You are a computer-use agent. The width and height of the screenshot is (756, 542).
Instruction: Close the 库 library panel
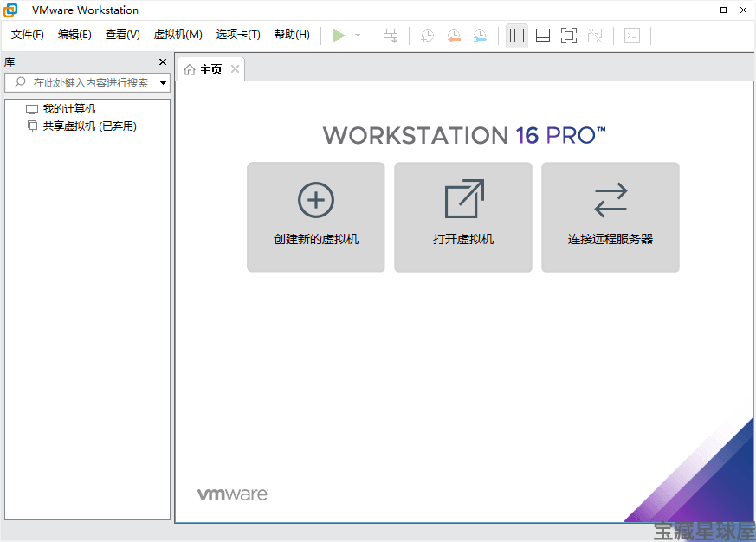(x=163, y=61)
